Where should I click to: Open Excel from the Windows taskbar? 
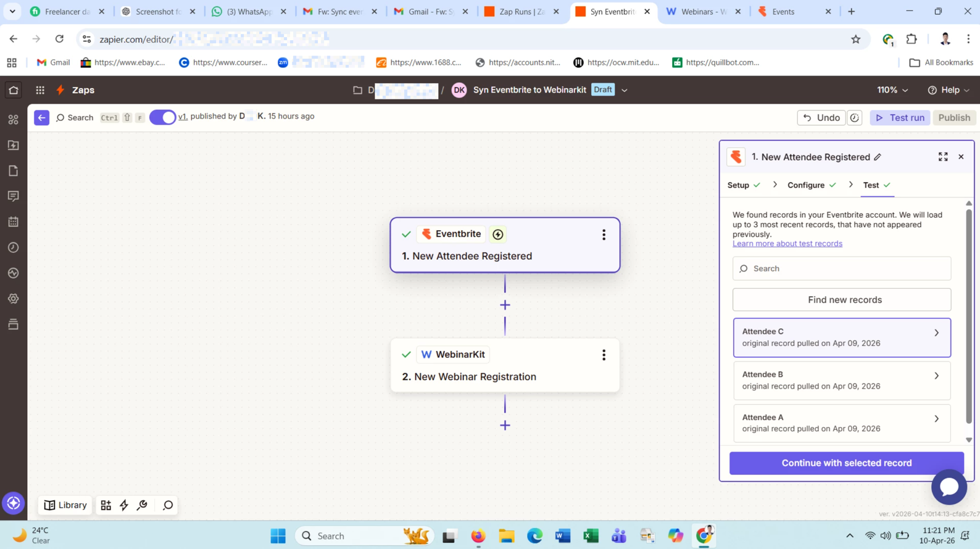(x=591, y=535)
